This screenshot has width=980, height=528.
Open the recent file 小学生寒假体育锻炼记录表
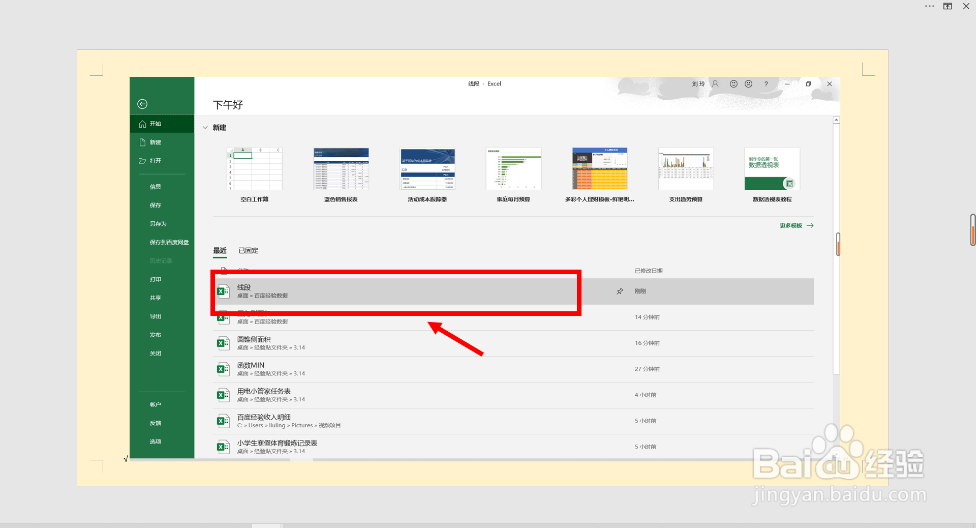click(513, 447)
